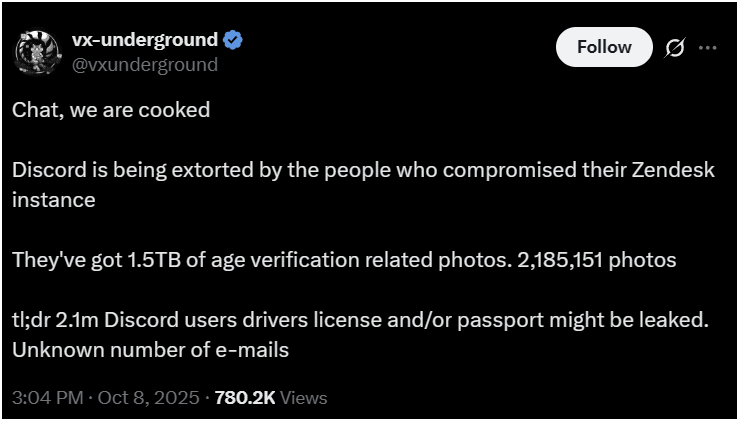Open the vx-underground display name link
Screen dimensions: 739x421
pyautogui.click(x=144, y=40)
